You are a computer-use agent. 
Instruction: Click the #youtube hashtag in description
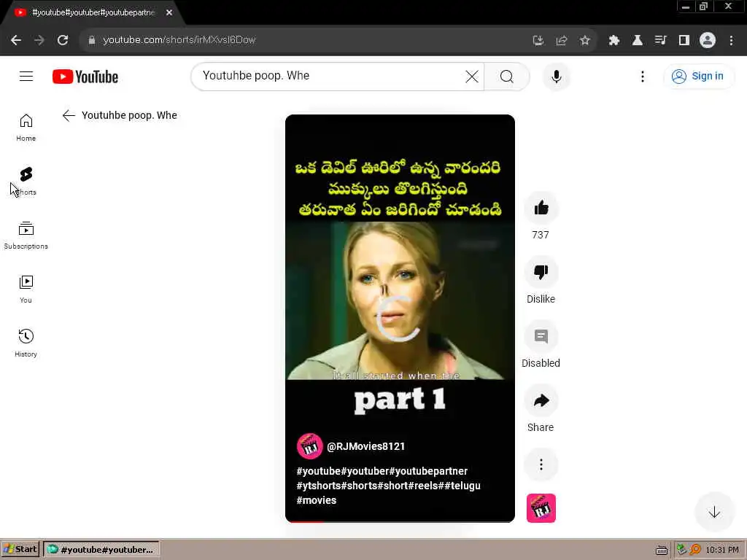coord(319,471)
